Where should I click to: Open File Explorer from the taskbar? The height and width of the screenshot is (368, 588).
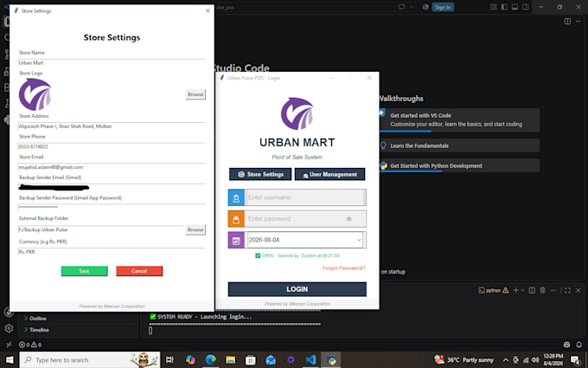tap(230, 359)
